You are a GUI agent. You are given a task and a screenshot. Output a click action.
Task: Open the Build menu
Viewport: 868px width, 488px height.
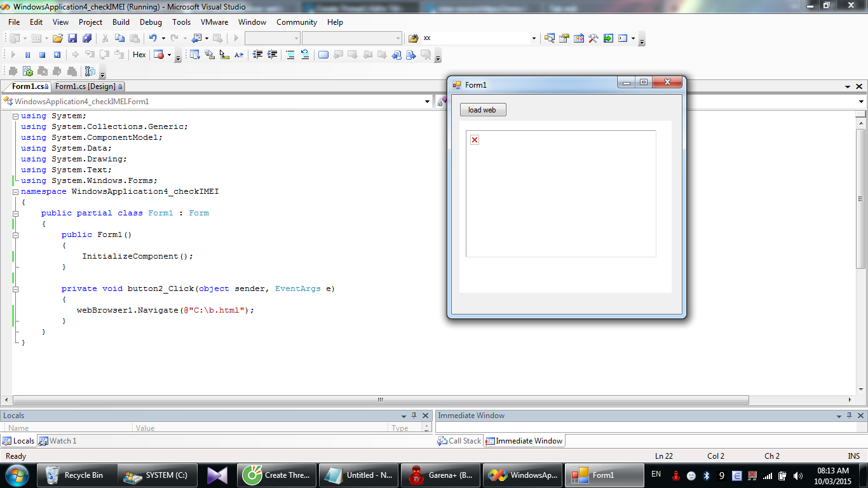point(121,22)
